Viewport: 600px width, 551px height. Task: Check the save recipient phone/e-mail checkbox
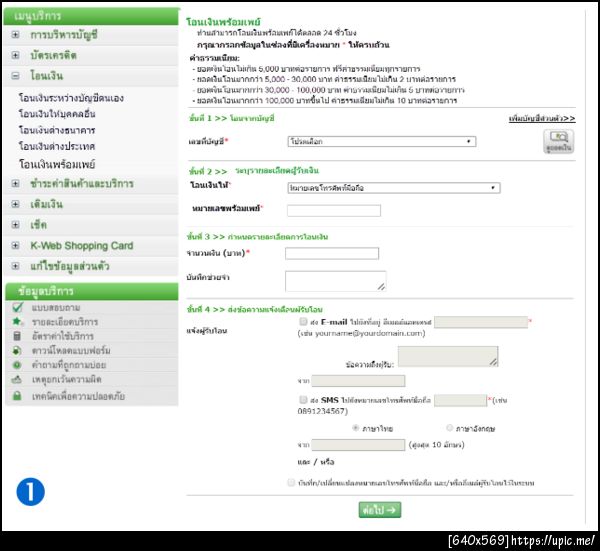coord(291,482)
